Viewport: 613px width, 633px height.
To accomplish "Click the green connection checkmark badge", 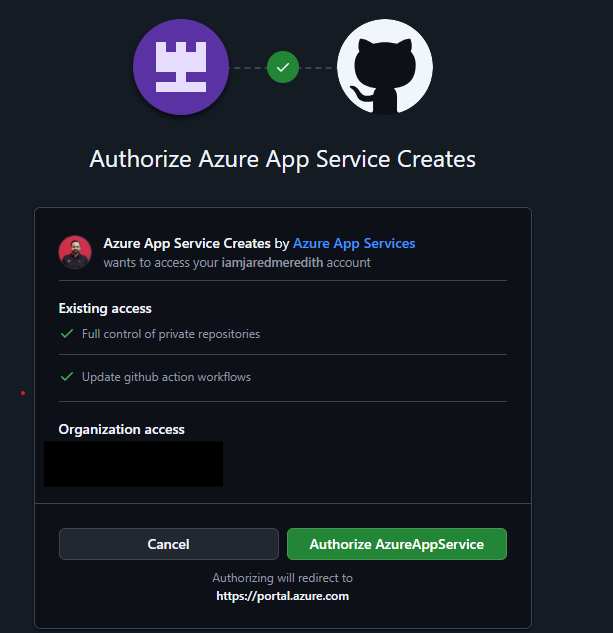I will (x=283, y=68).
